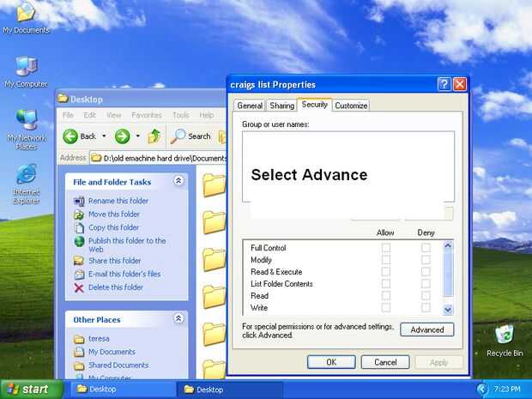Screen dimensions: 532x399
Task: Check Allow for Read & Execute
Action: coord(386,272)
